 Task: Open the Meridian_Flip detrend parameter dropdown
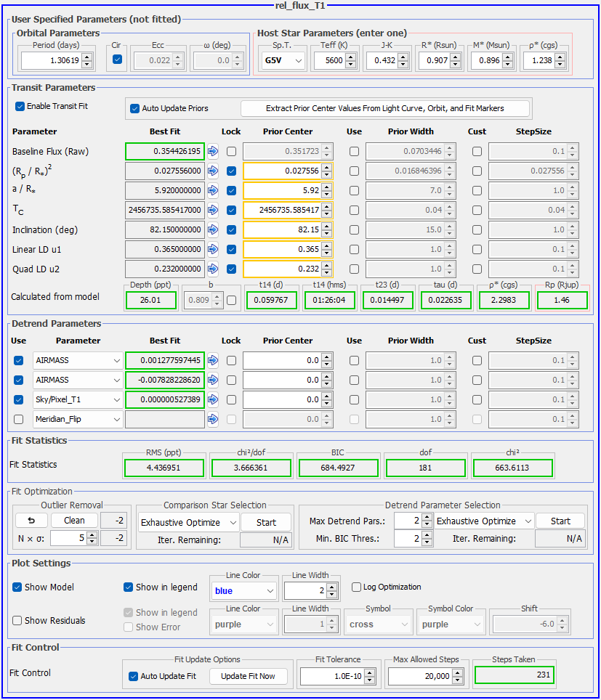pos(78,419)
